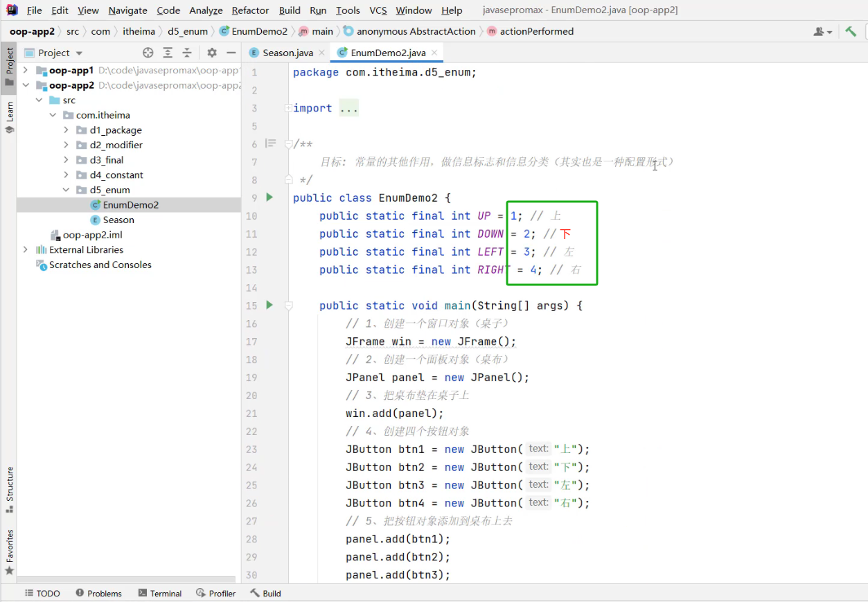This screenshot has height=602, width=868.
Task: Expand the d2_modifier folder
Action: (x=66, y=145)
